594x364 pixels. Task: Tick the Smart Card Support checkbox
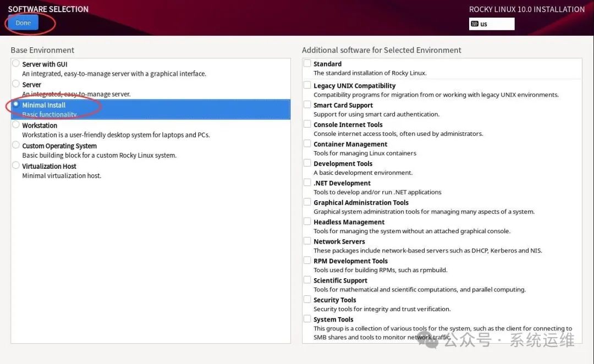[x=307, y=104]
